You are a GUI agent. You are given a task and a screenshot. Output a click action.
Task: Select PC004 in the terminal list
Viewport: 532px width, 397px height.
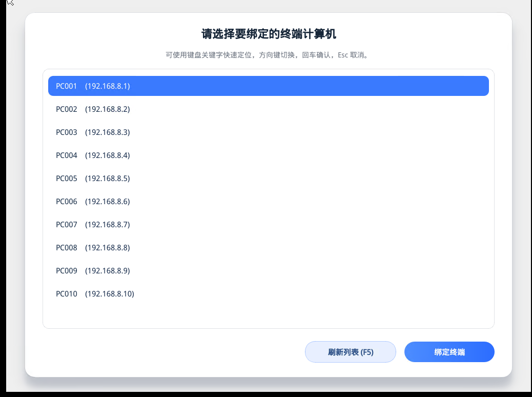[268, 155]
